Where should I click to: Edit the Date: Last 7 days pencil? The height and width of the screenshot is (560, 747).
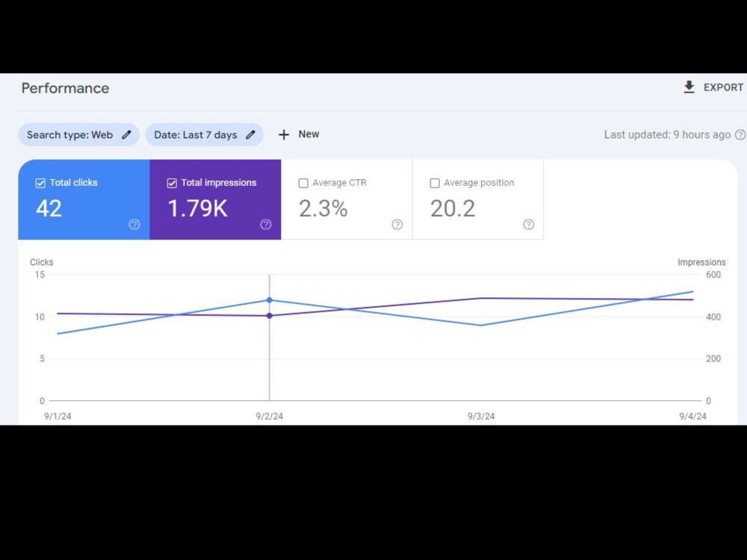[250, 134]
